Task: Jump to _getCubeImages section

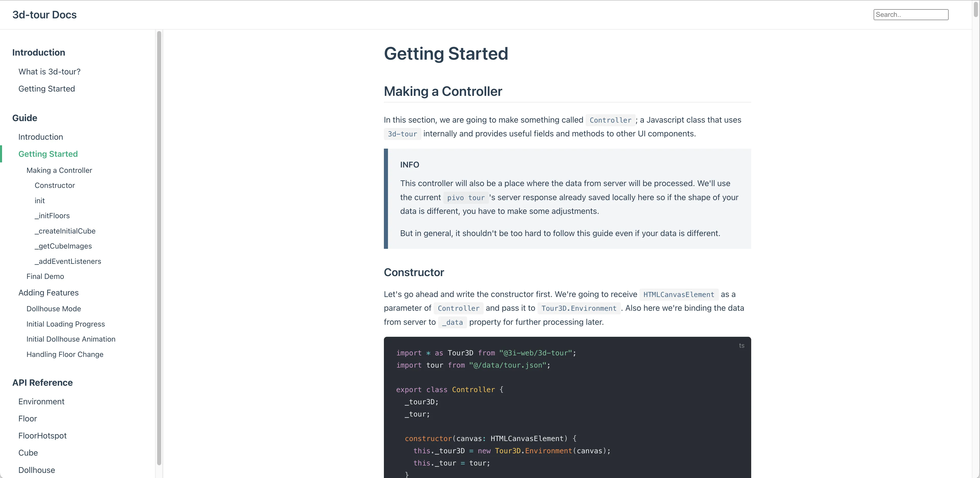Action: coord(63,246)
